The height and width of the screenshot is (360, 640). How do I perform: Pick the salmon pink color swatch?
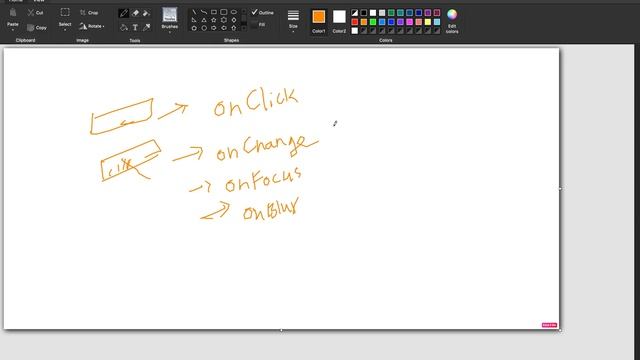[419, 22]
